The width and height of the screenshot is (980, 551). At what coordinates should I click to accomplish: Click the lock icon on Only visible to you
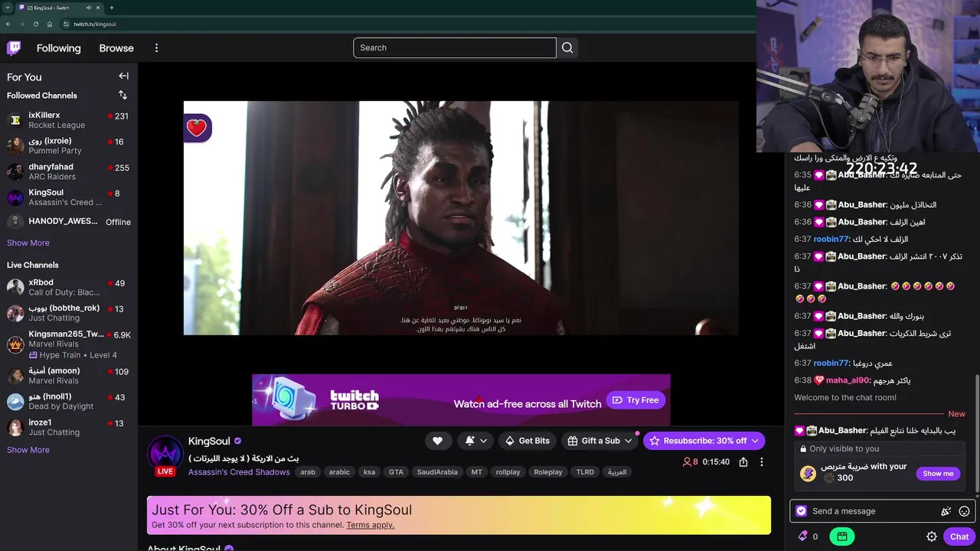tap(802, 449)
